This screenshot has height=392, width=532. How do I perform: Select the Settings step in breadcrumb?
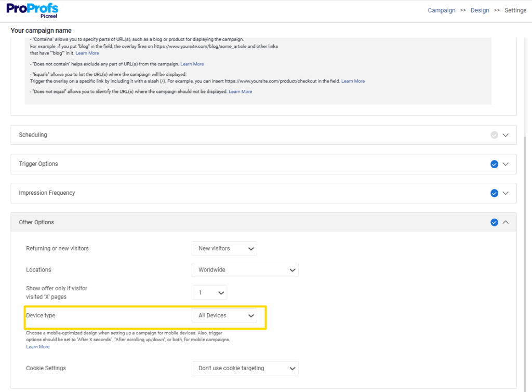pos(515,10)
